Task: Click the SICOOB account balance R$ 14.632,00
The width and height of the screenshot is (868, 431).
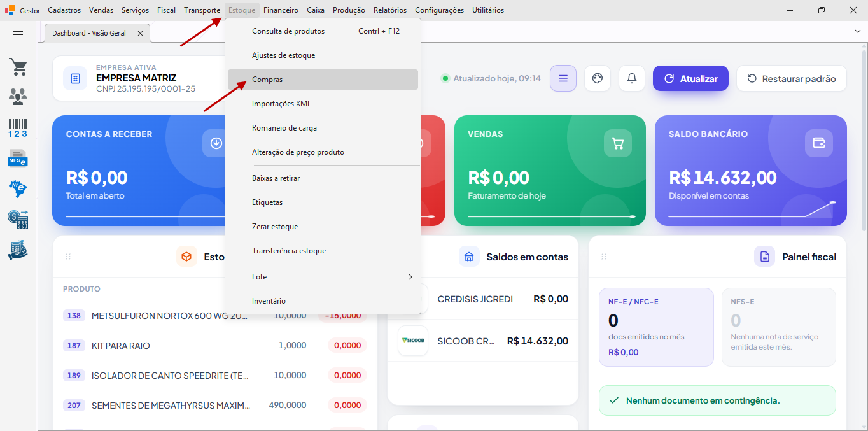Action: coord(538,341)
